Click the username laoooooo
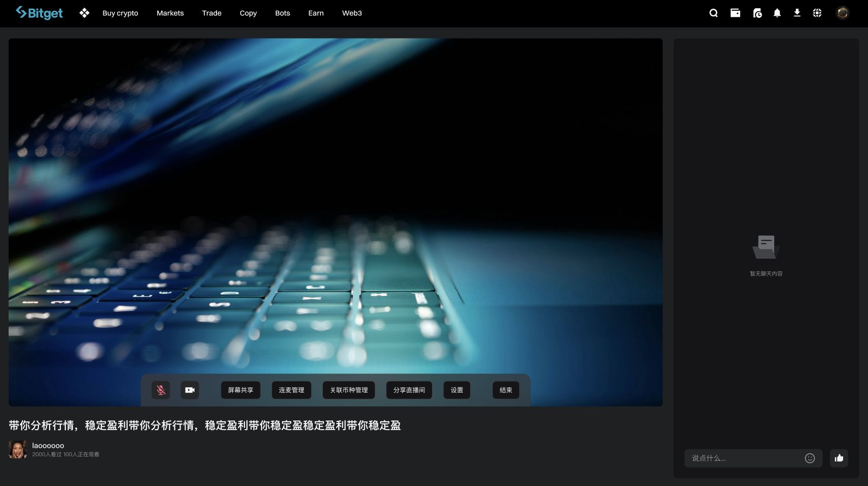The image size is (868, 486). [x=48, y=445]
